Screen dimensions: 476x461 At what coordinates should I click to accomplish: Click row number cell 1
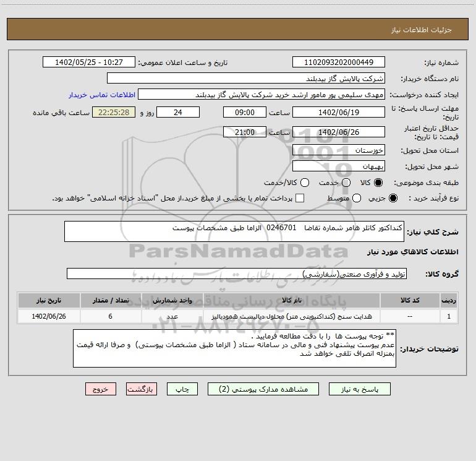[x=449, y=316]
